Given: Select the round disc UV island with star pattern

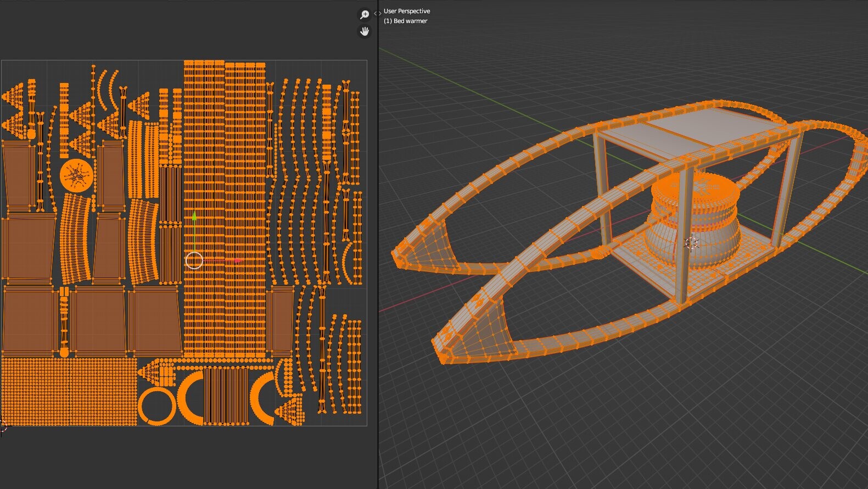Looking at the screenshot, I should [76, 176].
